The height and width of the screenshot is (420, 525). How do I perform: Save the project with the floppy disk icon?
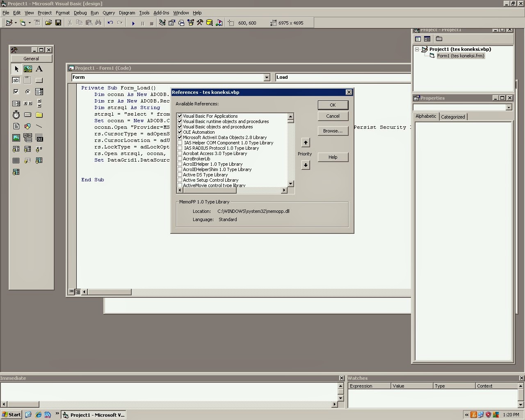58,23
